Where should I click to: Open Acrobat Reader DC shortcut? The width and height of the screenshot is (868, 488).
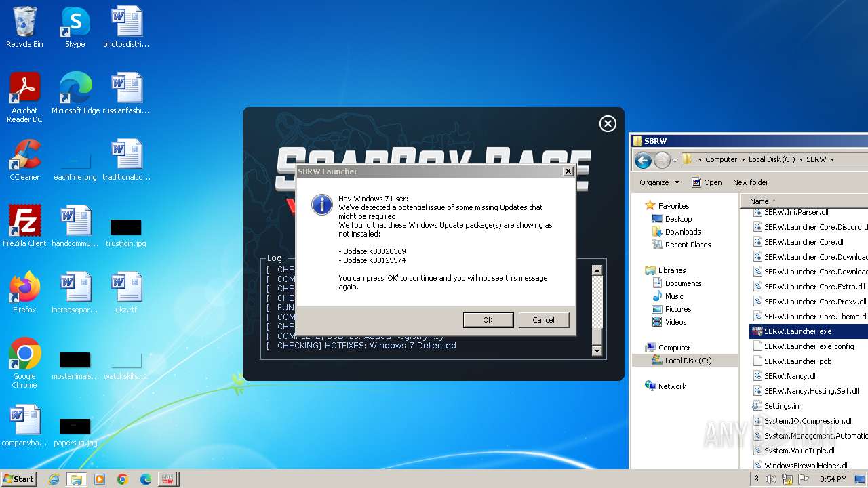point(24,98)
